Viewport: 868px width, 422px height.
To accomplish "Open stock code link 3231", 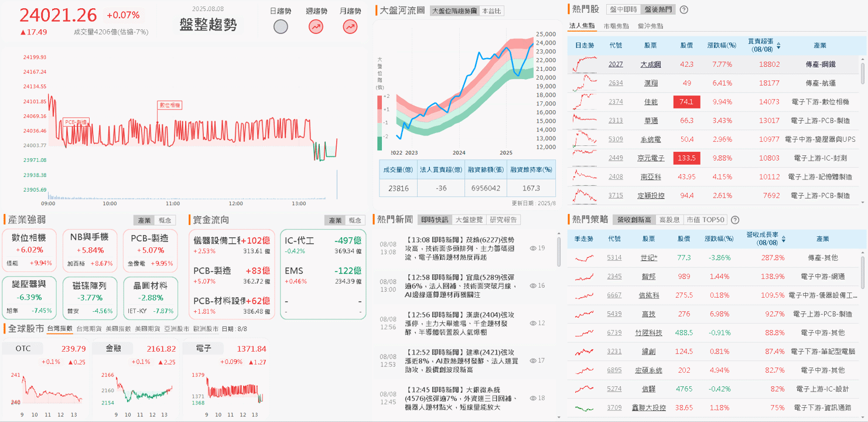I will tap(614, 352).
